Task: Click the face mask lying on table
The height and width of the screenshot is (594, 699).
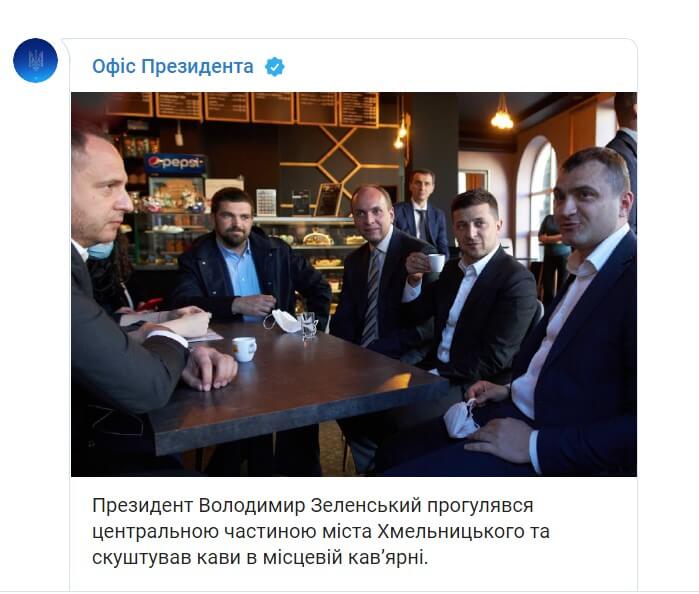Action: 282,321
